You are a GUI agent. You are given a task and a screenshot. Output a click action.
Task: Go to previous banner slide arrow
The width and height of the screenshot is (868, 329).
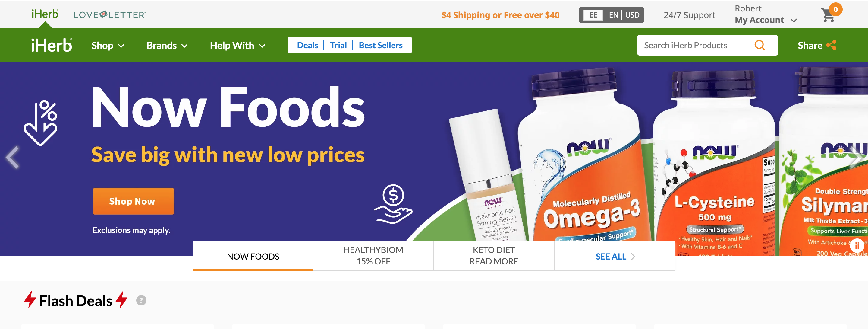(x=13, y=157)
